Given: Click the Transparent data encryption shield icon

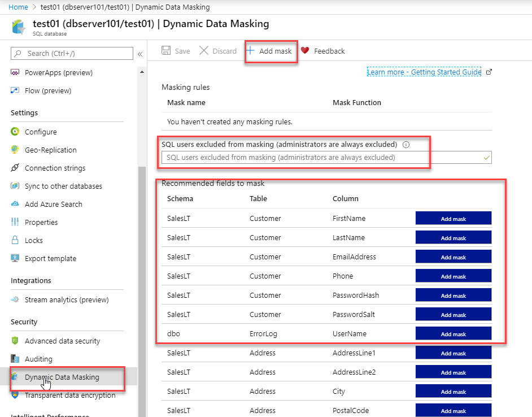Looking at the screenshot, I should (x=15, y=395).
